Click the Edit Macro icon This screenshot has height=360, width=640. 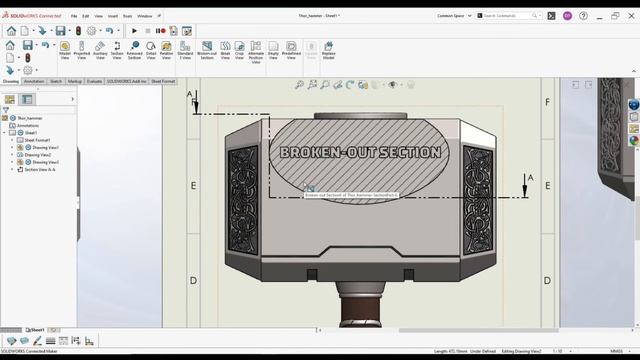click(187, 31)
